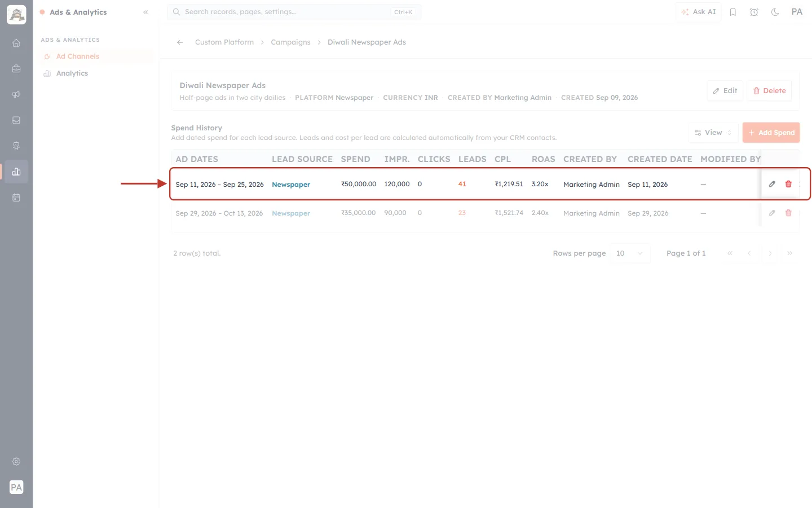Click the app logo at top left
The image size is (812, 508).
click(x=16, y=14)
